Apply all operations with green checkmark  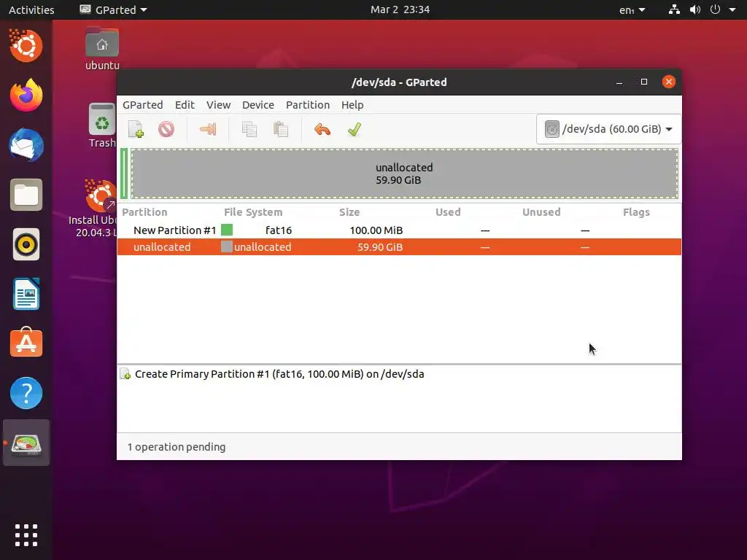[354, 129]
